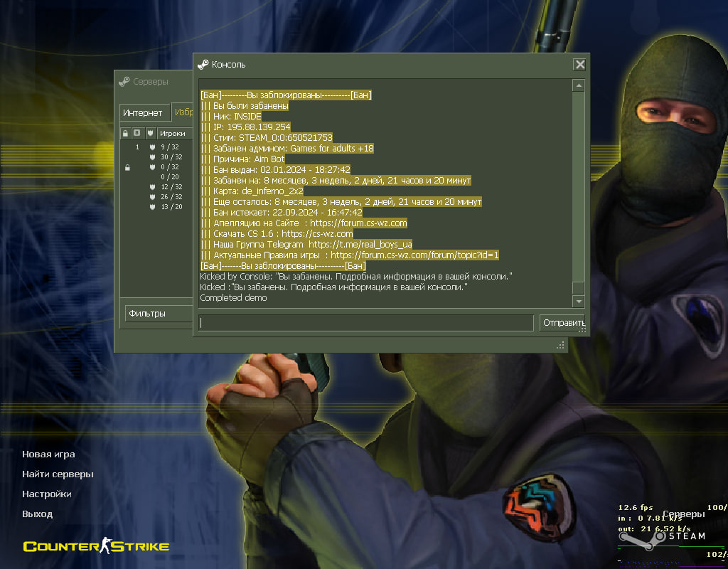Click the console line 'IP: 195.88.139.254'

pyautogui.click(x=245, y=127)
